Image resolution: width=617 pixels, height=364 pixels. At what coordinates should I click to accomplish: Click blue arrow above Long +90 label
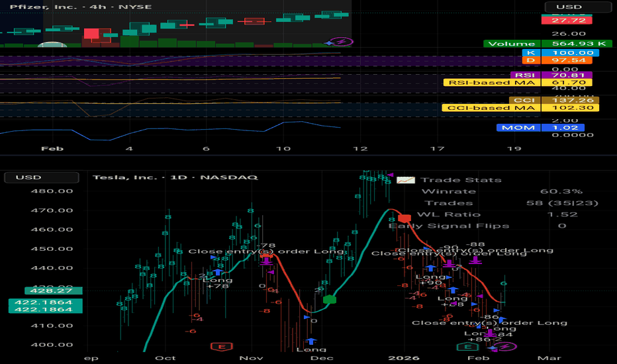click(430, 268)
